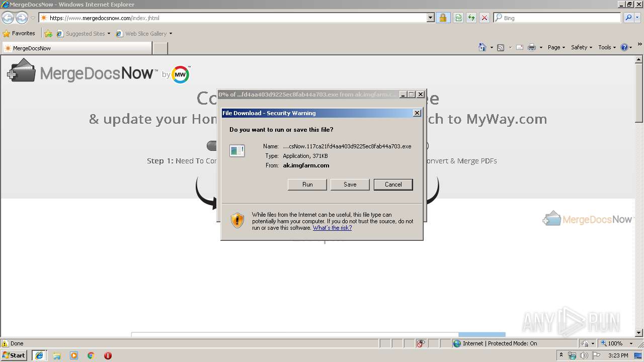The height and width of the screenshot is (362, 644).
Task: Show hidden tray icons arrow
Action: point(561,355)
